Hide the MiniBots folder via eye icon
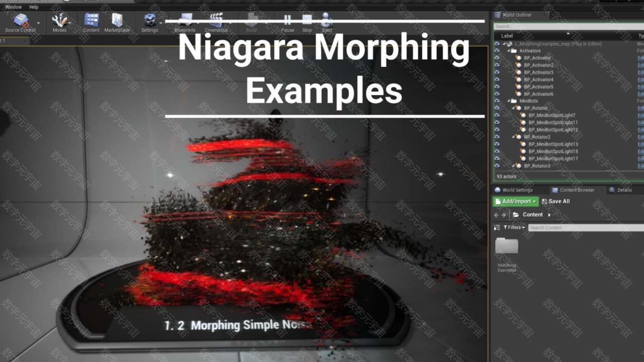The height and width of the screenshot is (362, 644). point(497,101)
